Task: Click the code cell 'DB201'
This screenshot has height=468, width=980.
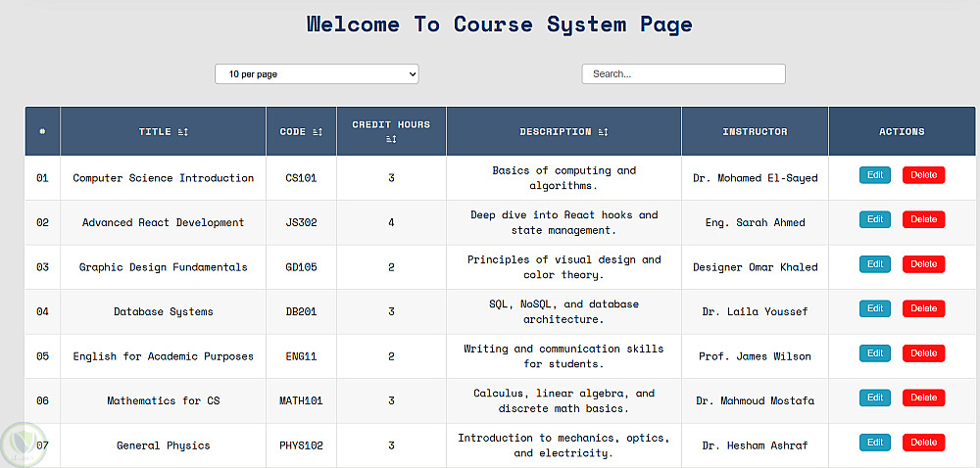Action: coord(301,311)
